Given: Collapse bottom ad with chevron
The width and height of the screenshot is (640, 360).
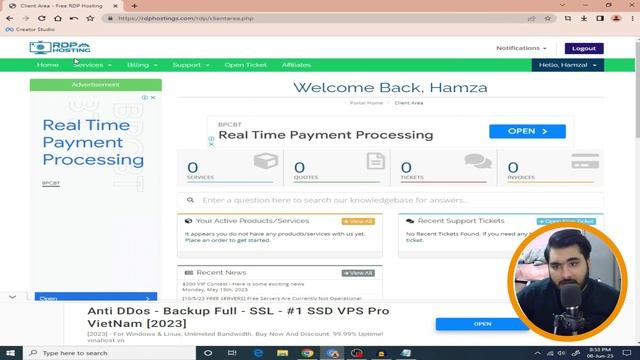Looking at the screenshot, I should pos(13,297).
